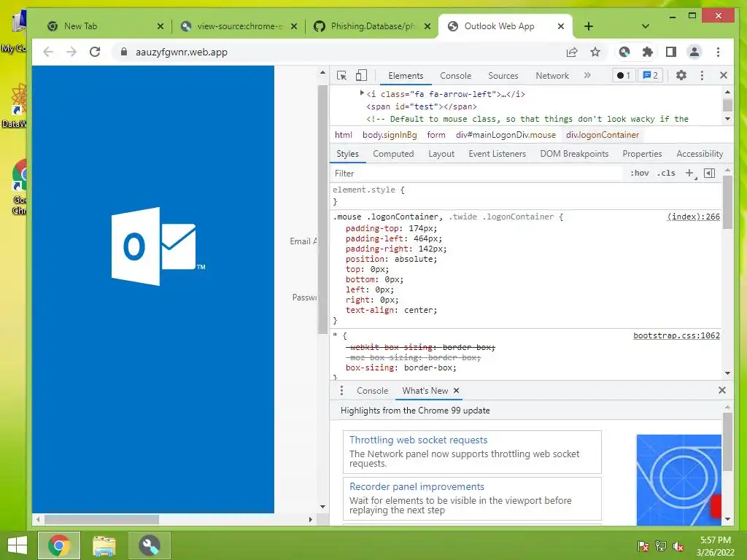The image size is (747, 560).
Task: Open the Chrome three-dot menu
Action: tap(718, 52)
